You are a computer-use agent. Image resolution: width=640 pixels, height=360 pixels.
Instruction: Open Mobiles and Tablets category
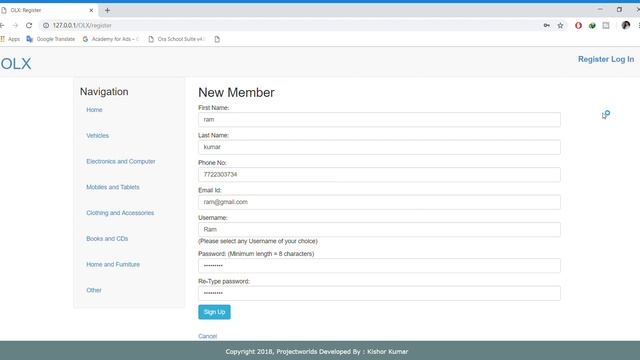tap(113, 187)
